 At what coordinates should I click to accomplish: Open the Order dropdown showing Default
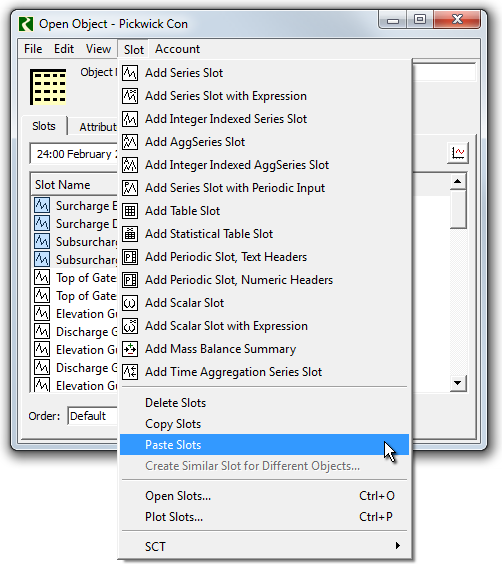point(92,416)
